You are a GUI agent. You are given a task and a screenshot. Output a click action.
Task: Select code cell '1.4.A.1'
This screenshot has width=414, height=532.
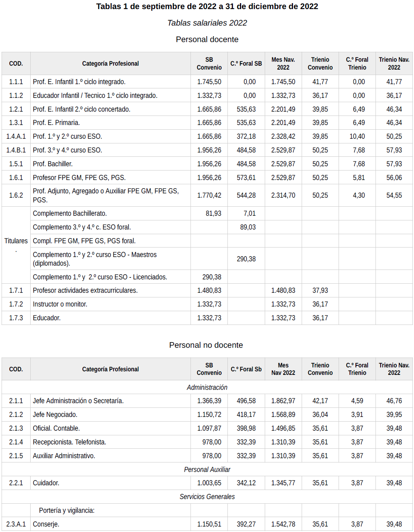16,136
